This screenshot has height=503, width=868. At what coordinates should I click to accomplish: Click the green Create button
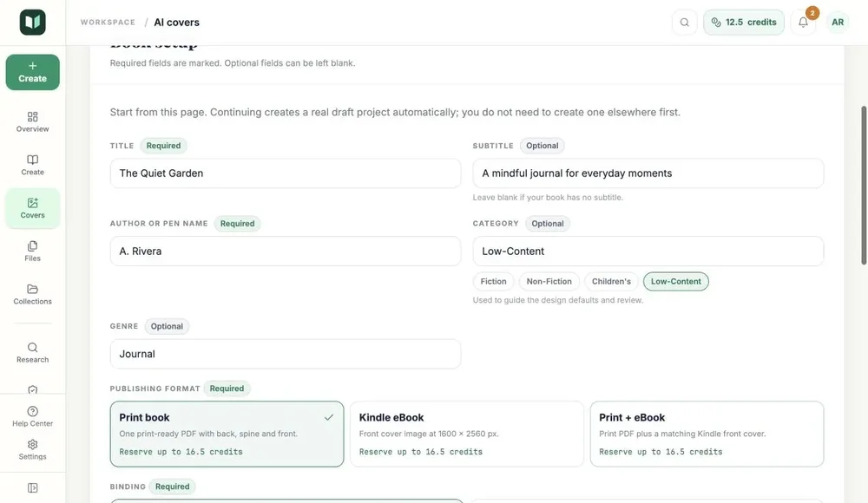33,72
